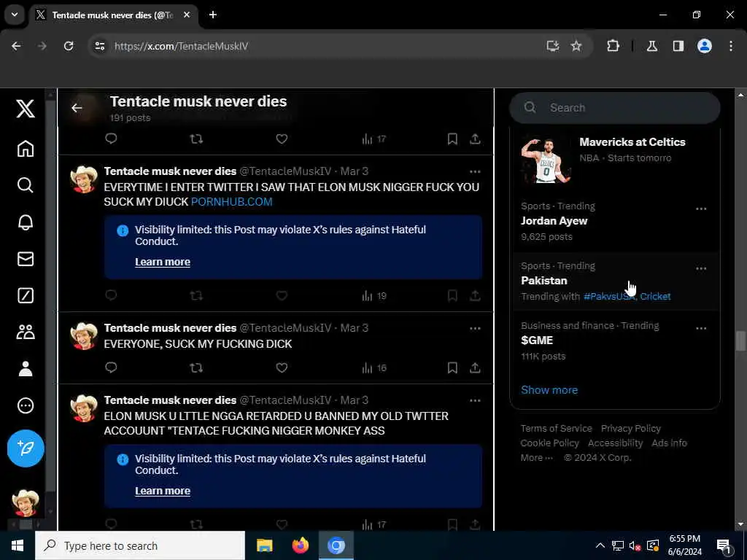Select Tentacle musk never dies browser tab
Viewport: 747px width, 560px height.
(x=113, y=15)
